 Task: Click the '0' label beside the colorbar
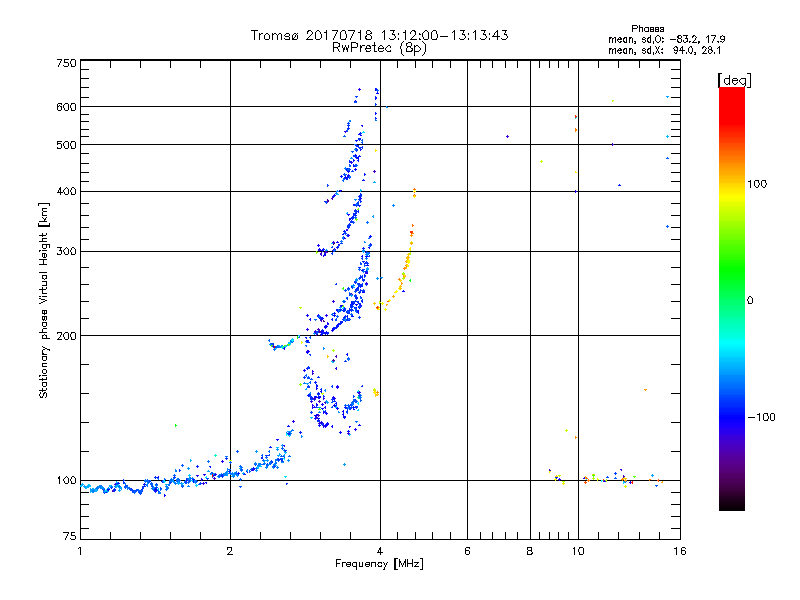pyautogui.click(x=750, y=301)
